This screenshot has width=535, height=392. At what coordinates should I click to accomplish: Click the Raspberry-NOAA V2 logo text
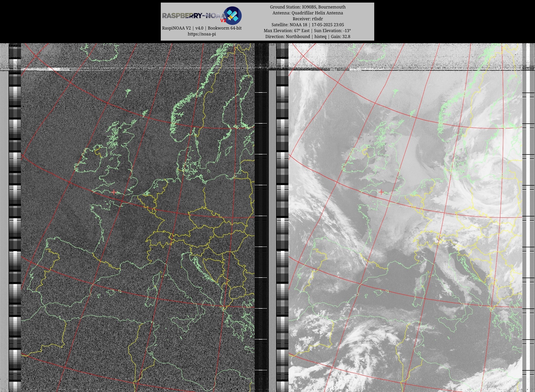pos(194,16)
